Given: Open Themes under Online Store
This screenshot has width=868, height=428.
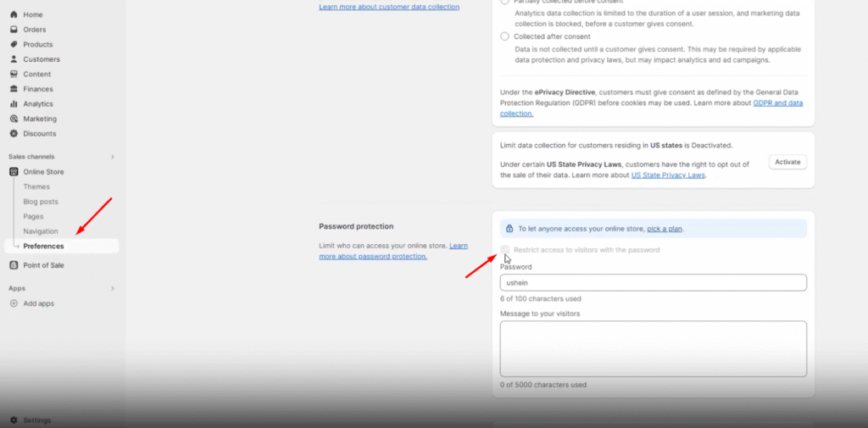Looking at the screenshot, I should tap(36, 186).
